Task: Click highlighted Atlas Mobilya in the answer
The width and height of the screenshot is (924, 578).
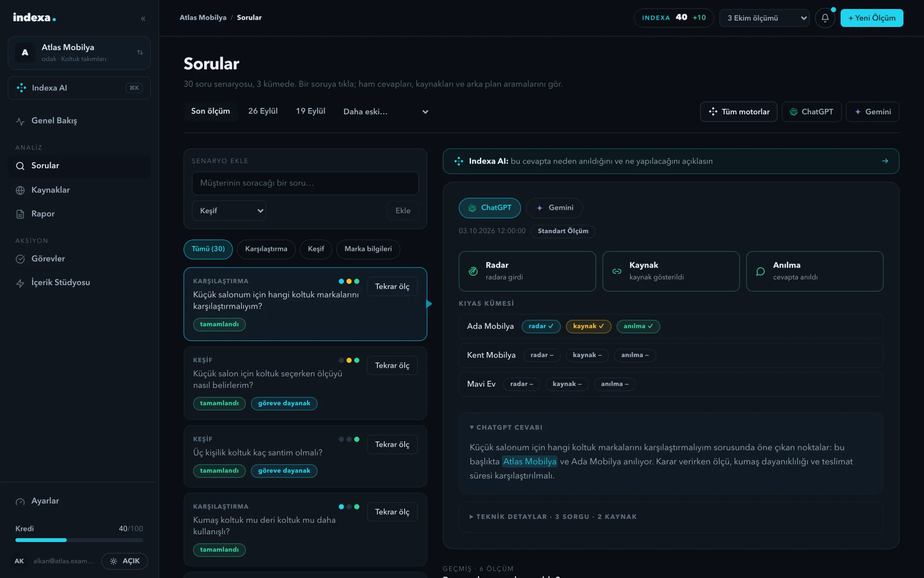Action: coord(530,462)
